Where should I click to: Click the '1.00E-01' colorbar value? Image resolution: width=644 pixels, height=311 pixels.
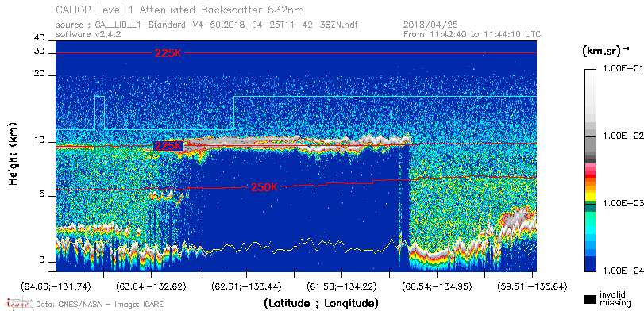624,68
